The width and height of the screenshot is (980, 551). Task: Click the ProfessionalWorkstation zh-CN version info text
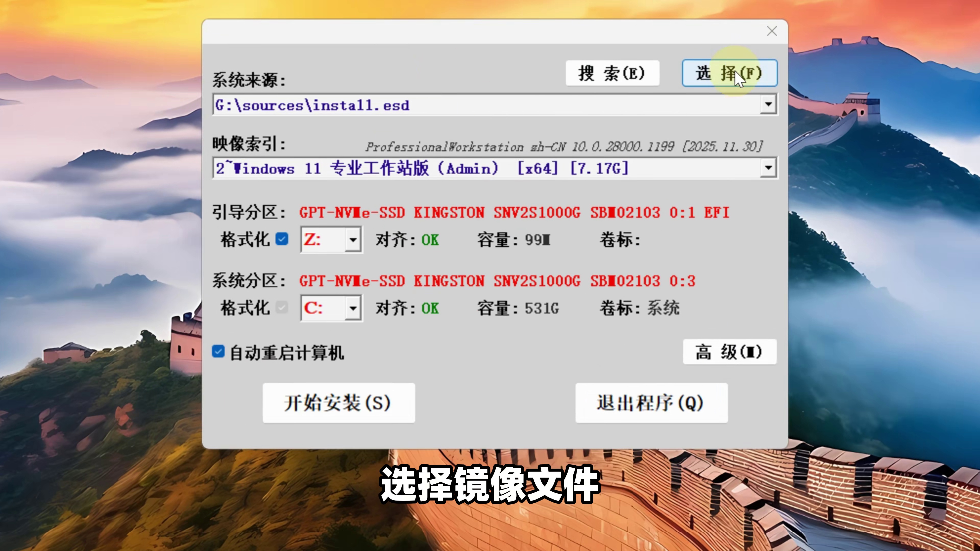click(564, 147)
